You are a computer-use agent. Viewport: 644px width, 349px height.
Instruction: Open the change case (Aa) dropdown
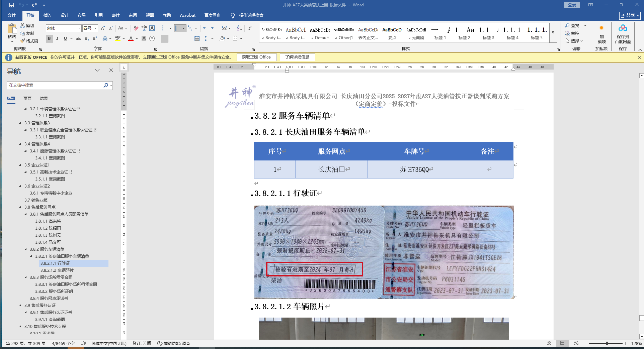click(123, 28)
